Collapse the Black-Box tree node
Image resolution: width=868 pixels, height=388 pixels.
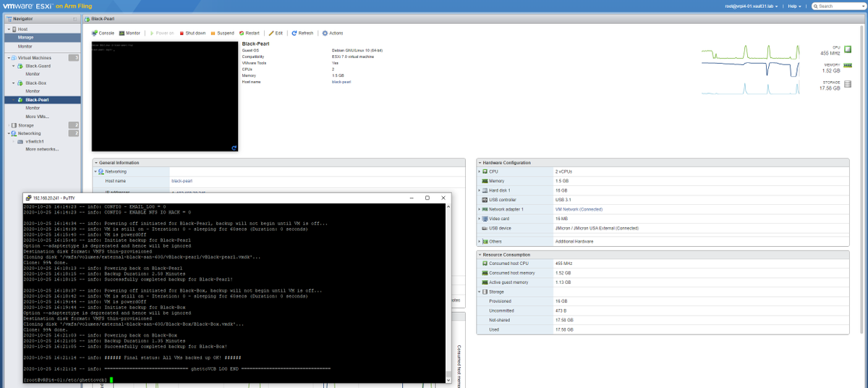[x=14, y=83]
